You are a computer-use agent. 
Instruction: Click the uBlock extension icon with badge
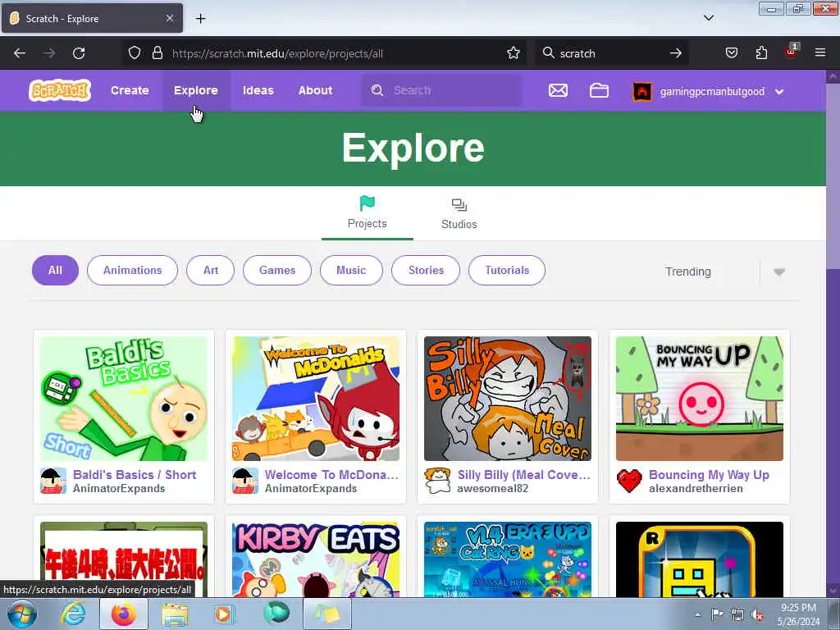pyautogui.click(x=792, y=52)
